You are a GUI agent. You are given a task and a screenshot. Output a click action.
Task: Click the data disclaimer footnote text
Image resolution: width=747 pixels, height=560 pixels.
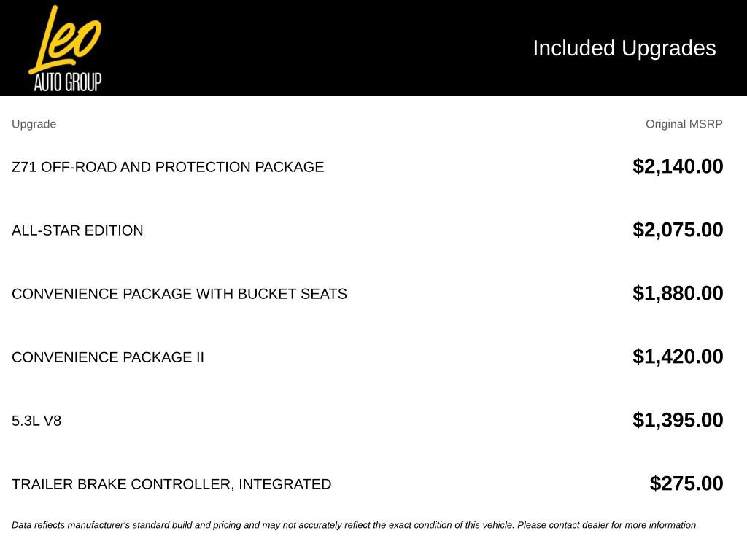tap(355, 525)
